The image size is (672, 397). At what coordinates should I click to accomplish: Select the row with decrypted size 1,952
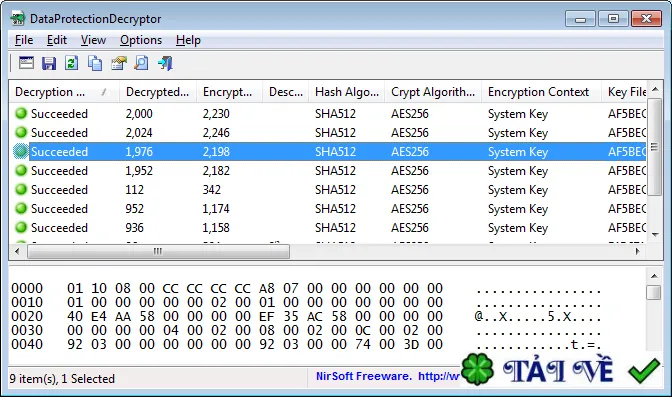click(x=328, y=171)
